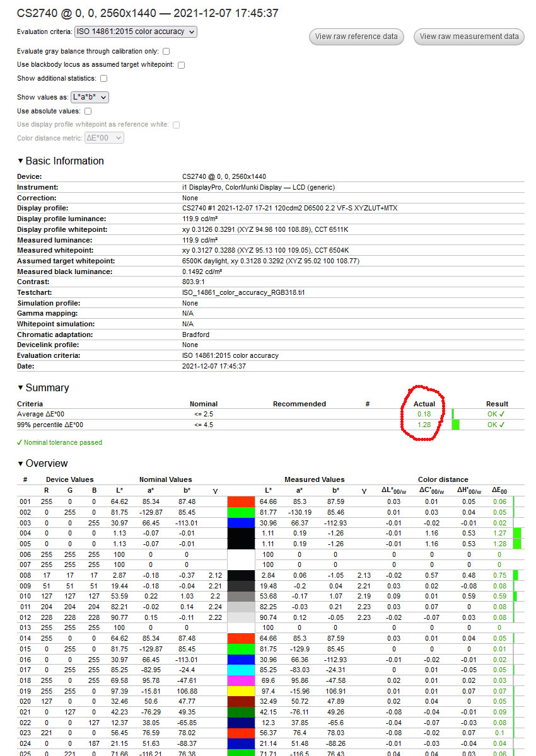Select the Testchart value ISO_14861_color_accuracy_RGB318.ti1
Image resolution: width=536 pixels, height=756 pixels.
[x=244, y=292]
